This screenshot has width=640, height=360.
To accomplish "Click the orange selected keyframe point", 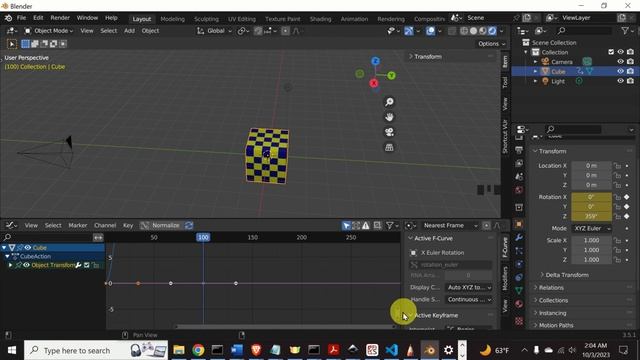I will (138, 283).
